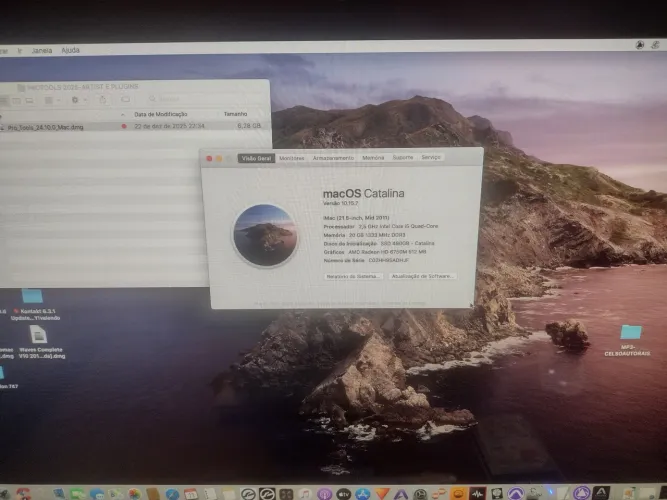The width and height of the screenshot is (667, 500).
Task: Open the Janela menu
Action: point(42,51)
